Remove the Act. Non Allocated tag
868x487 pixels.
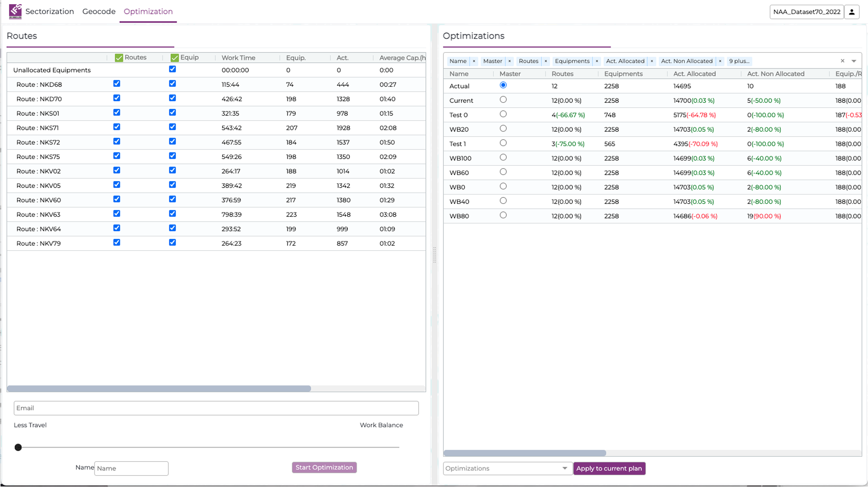[720, 61]
